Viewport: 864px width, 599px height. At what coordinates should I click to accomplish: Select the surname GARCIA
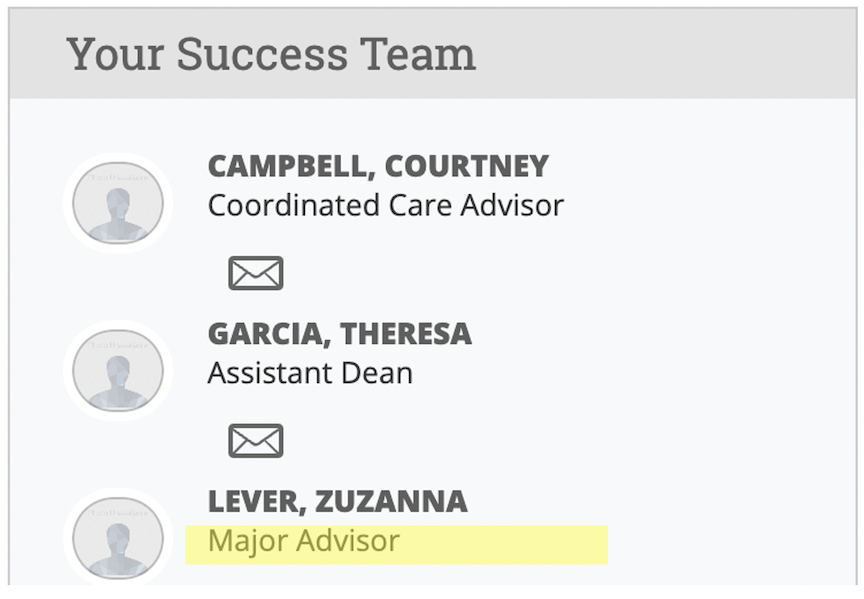269,334
